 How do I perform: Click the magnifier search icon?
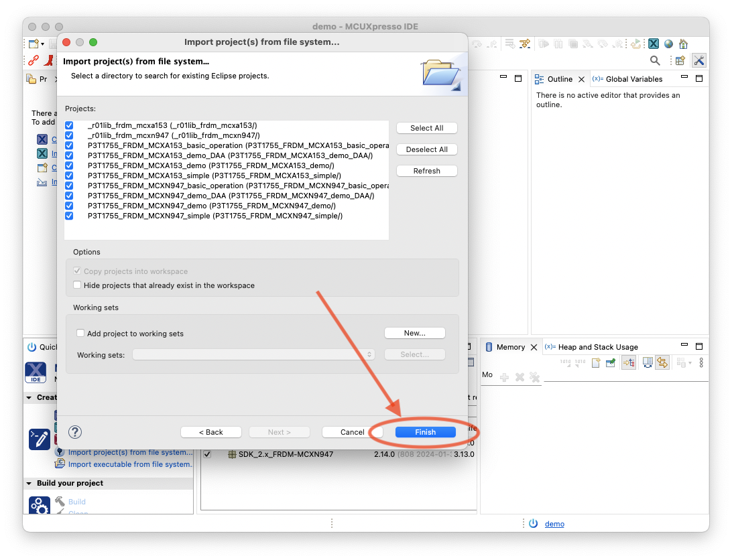click(x=655, y=60)
